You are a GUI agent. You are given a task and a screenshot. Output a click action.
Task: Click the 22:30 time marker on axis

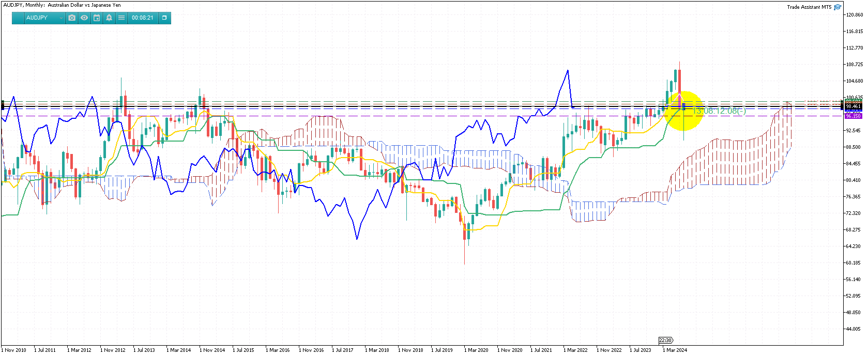coord(665,340)
